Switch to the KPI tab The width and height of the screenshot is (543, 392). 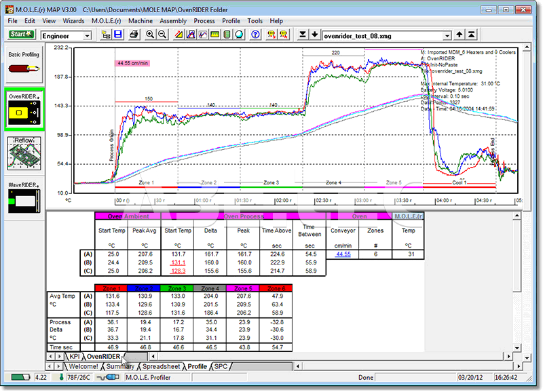pos(75,356)
